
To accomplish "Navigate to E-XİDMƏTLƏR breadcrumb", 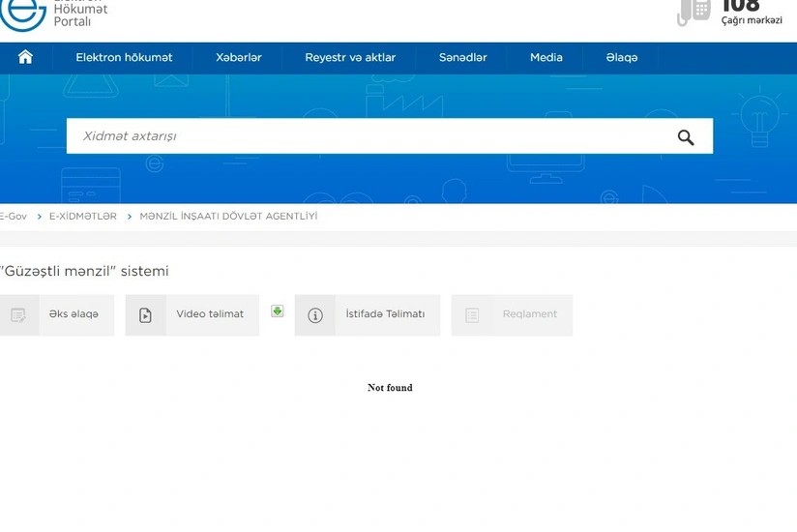I will point(82,217).
